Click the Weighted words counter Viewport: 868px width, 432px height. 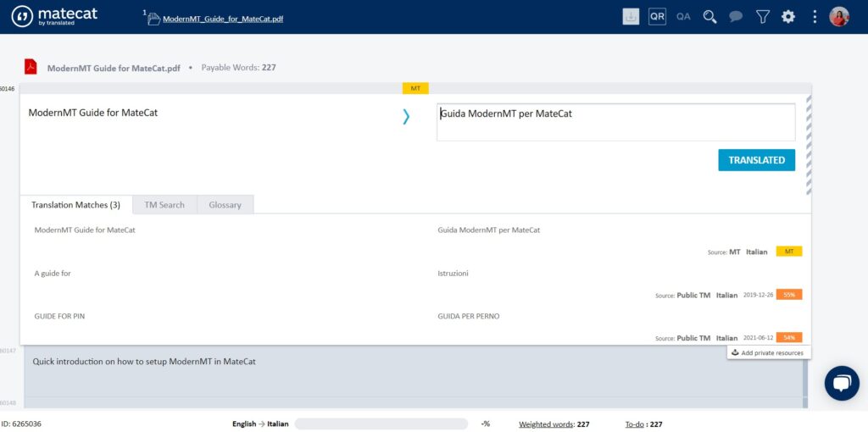(554, 424)
